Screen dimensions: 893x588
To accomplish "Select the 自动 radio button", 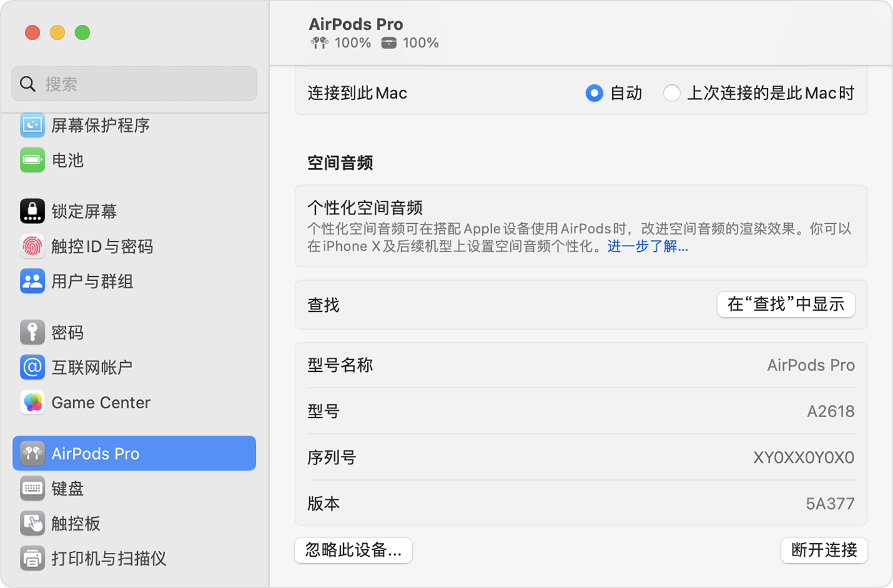I will coord(594,93).
